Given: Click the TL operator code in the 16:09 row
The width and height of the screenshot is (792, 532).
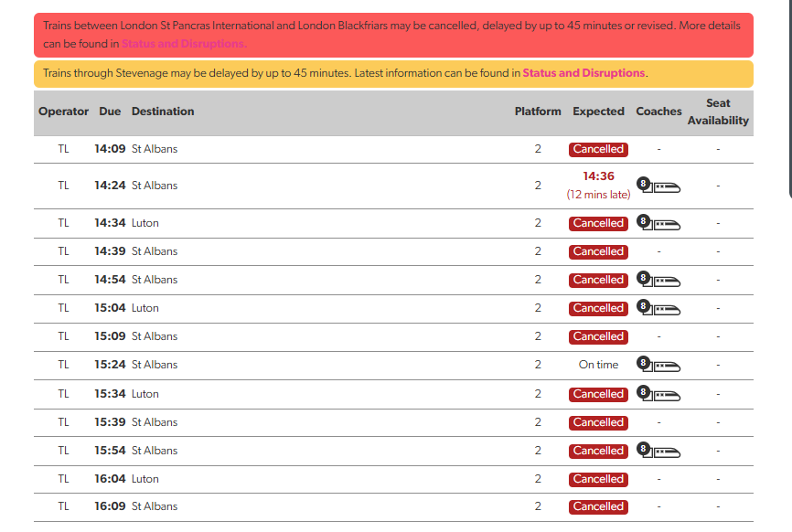Looking at the screenshot, I should point(63,506).
